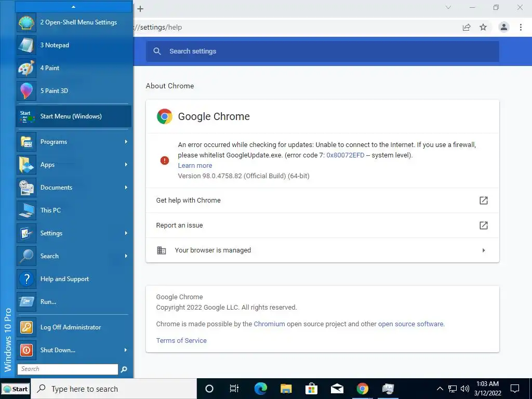This screenshot has height=399, width=532.
Task: Click the Run... icon
Action: [26, 302]
